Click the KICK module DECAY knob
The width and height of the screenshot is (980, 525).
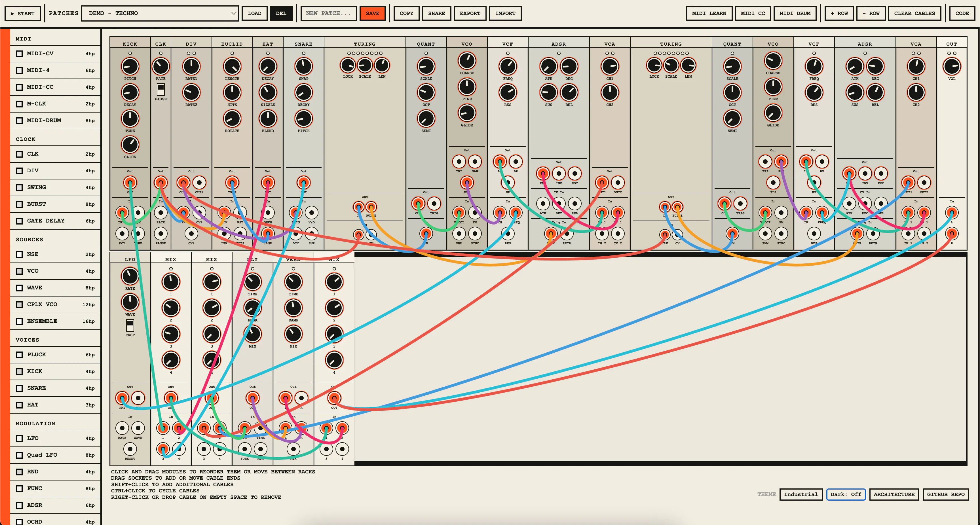click(130, 92)
